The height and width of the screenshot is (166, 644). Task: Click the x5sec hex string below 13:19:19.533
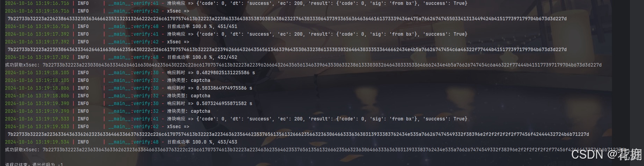click(x=298, y=134)
